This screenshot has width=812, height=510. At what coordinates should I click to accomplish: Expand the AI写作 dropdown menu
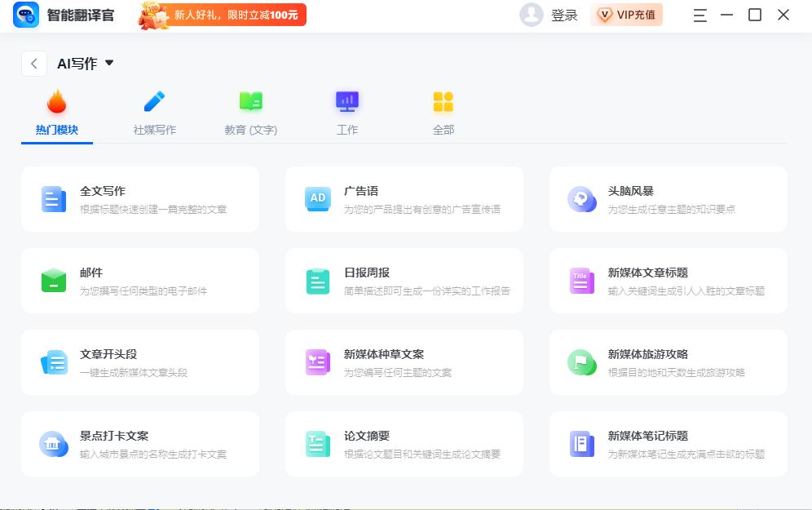point(109,62)
